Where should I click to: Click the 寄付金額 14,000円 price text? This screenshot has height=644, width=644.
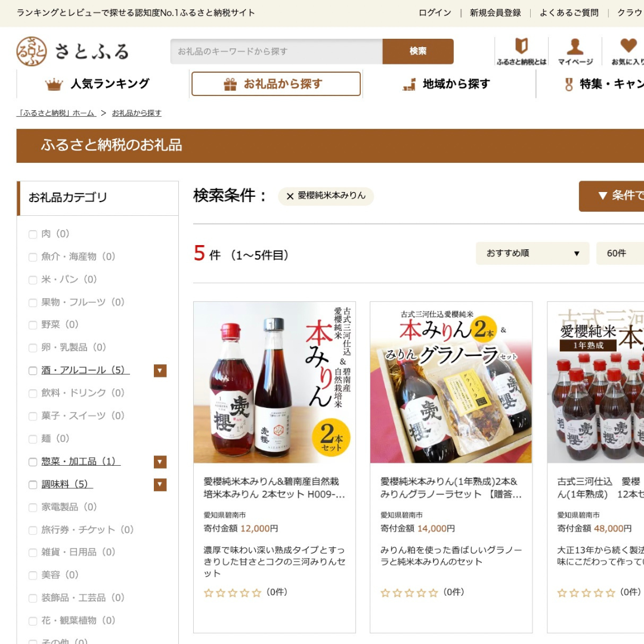coord(417,528)
